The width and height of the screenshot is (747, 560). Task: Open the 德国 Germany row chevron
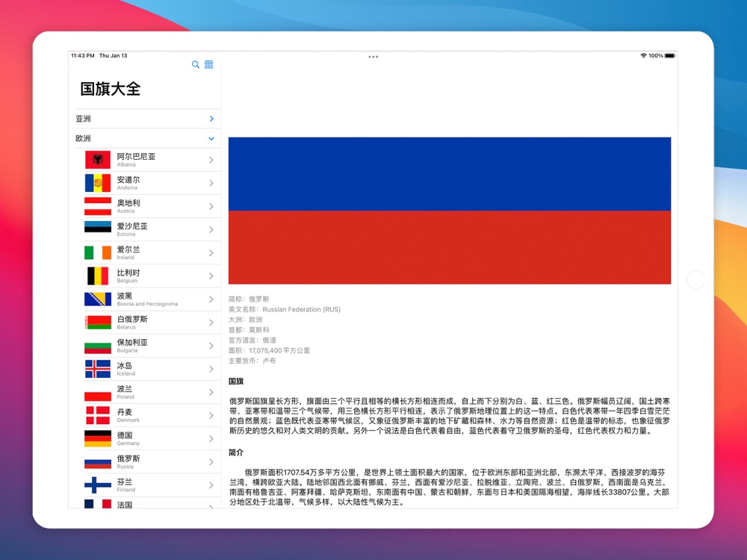(211, 438)
